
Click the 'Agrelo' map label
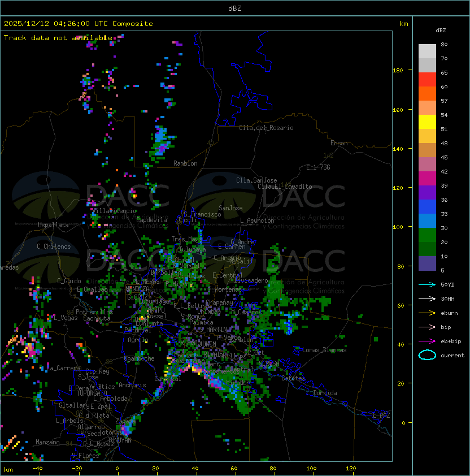point(138,340)
